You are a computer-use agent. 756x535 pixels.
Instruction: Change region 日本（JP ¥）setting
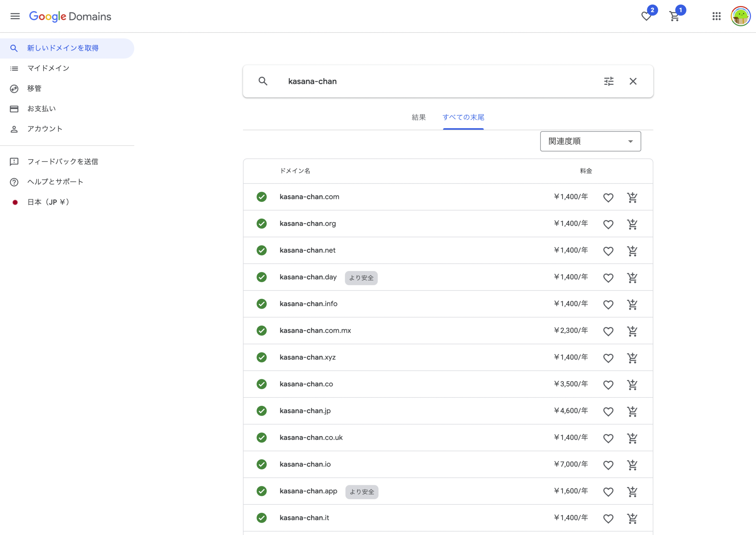tap(48, 202)
